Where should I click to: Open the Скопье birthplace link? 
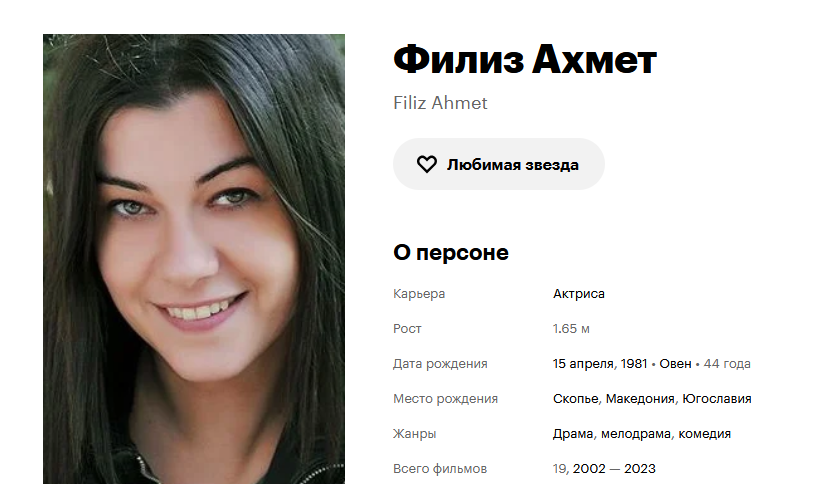pyautogui.click(x=575, y=399)
